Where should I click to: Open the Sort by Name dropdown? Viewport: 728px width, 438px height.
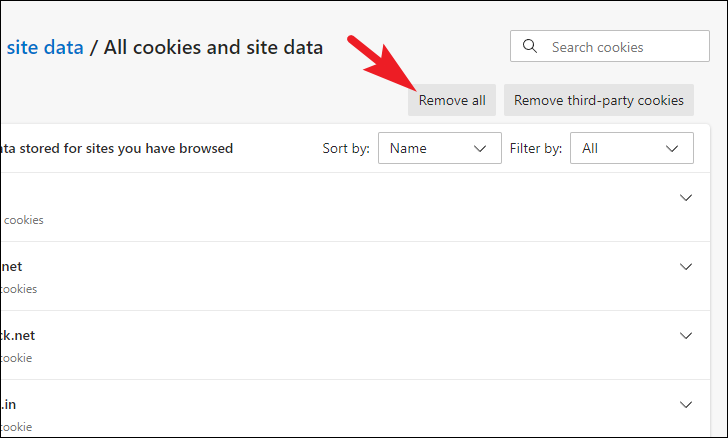click(440, 148)
